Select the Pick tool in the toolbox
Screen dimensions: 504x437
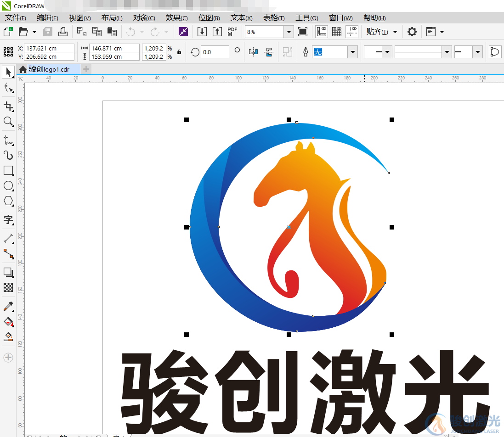8,72
